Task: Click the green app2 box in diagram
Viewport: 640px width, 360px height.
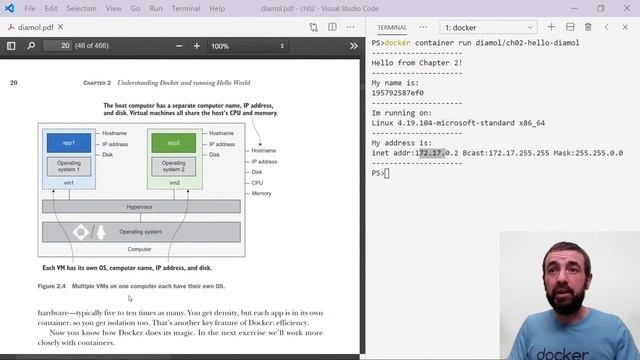Action: tap(173, 143)
